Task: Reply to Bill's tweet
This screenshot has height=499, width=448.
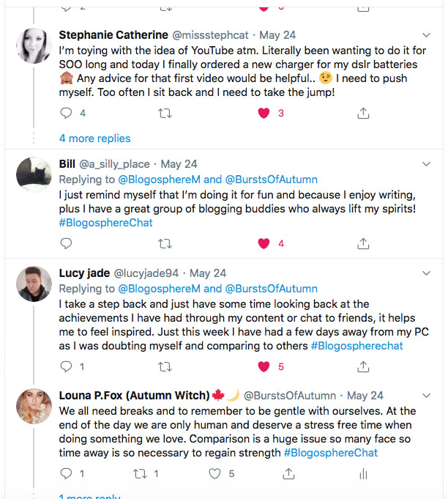Action: 66,243
